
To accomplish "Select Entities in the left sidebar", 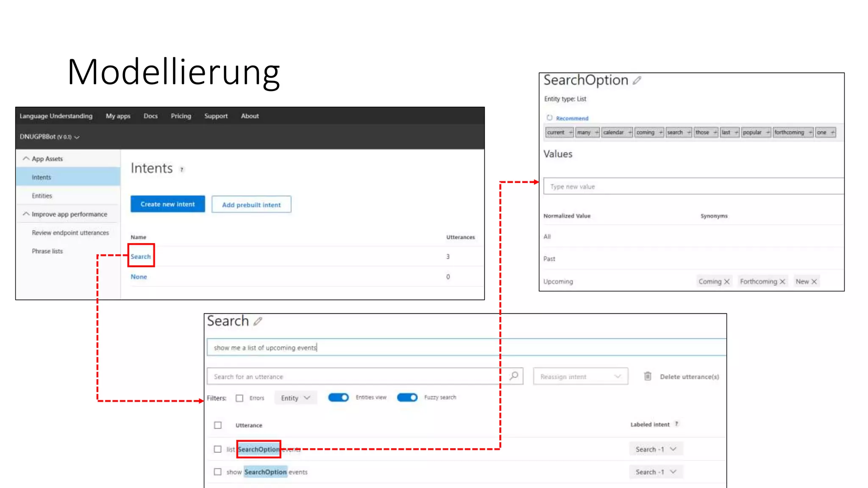I will pos(42,196).
